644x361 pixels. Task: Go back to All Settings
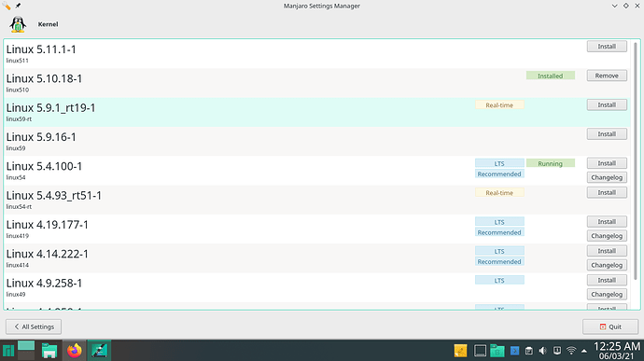pos(34,326)
